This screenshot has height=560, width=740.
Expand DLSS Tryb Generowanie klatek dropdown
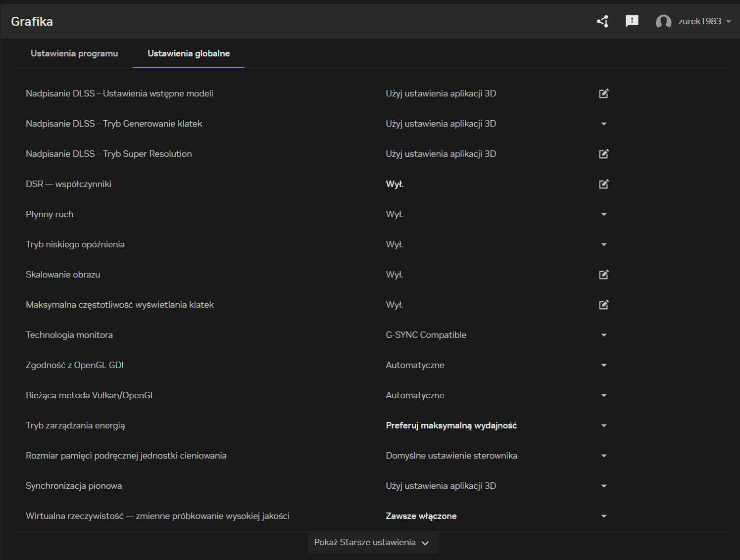[x=603, y=124]
